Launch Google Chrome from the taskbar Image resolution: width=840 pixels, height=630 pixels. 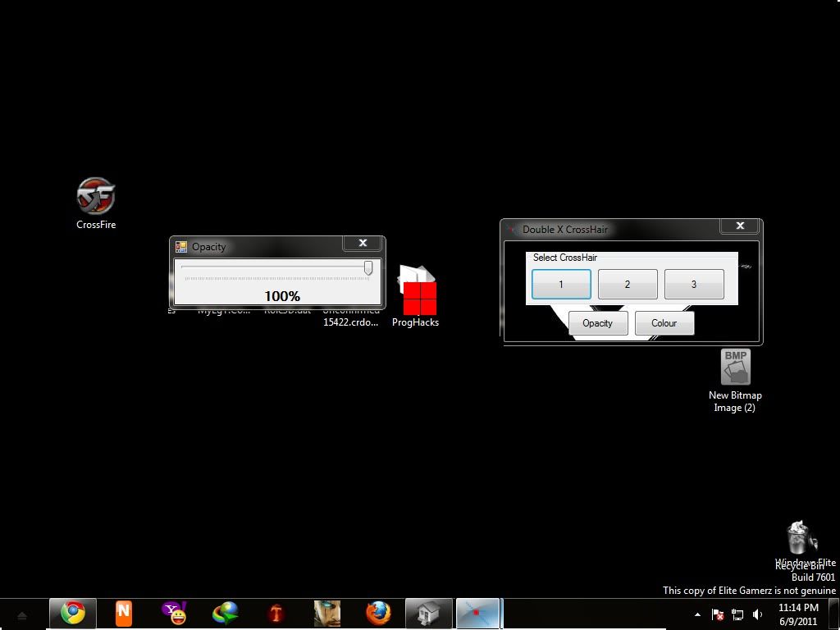(73, 613)
